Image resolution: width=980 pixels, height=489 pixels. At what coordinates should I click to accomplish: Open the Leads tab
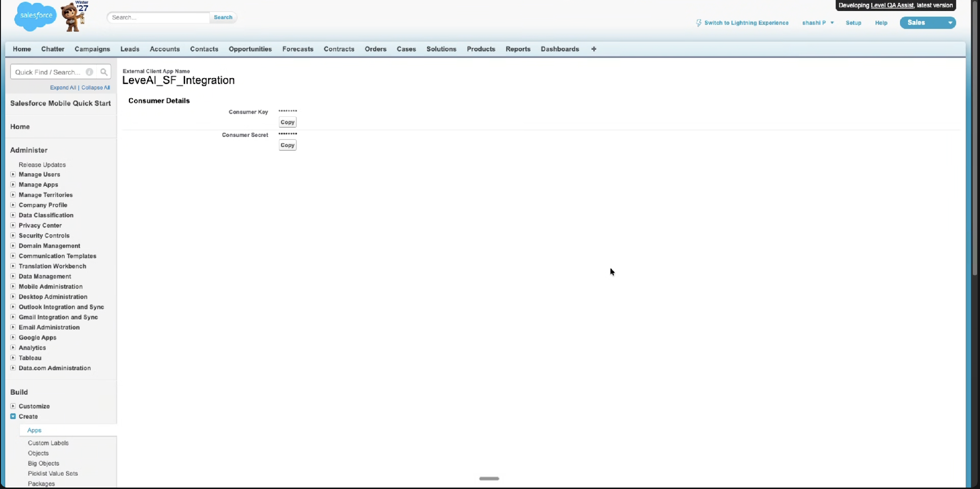[x=130, y=49]
